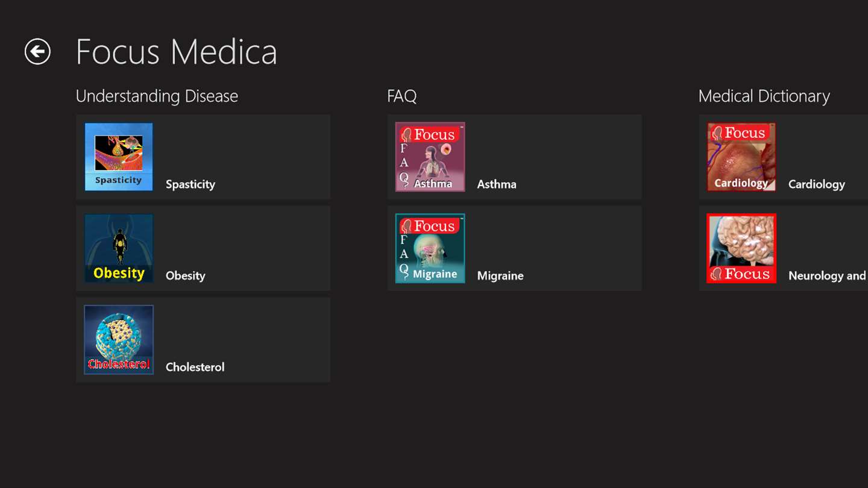
Task: Click the Obesity text label
Action: [186, 276]
